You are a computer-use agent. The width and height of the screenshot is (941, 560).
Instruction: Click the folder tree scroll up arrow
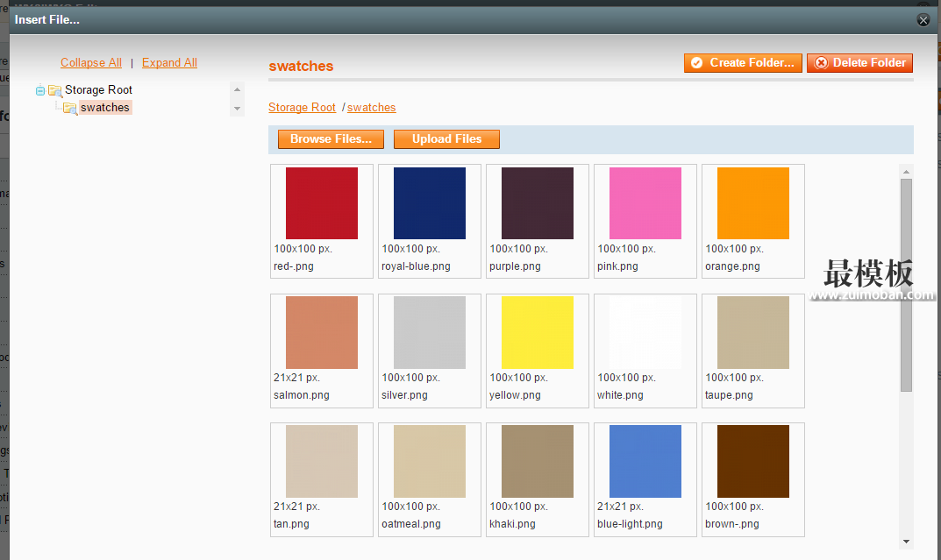tap(237, 89)
